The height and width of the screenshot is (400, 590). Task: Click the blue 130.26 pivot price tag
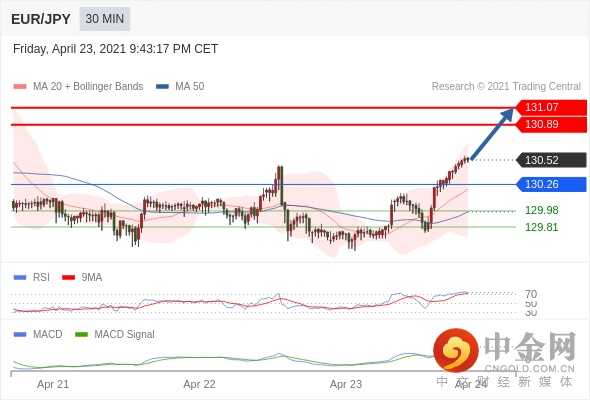pyautogui.click(x=551, y=184)
